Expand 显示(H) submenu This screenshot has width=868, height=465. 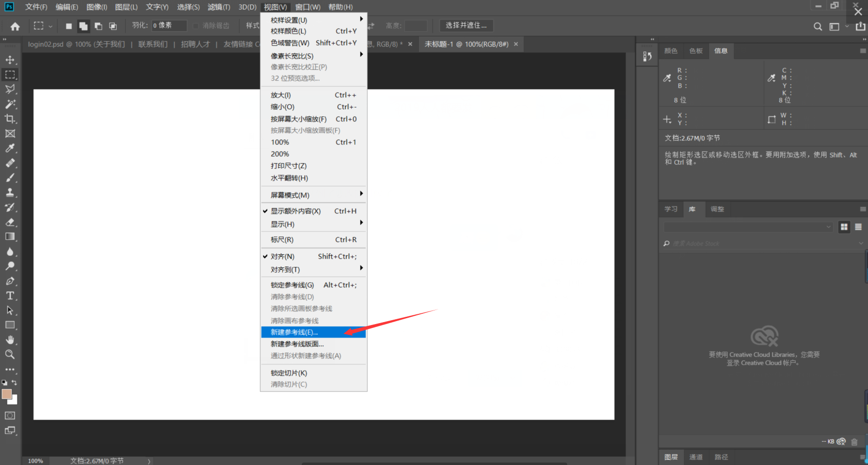pos(313,224)
